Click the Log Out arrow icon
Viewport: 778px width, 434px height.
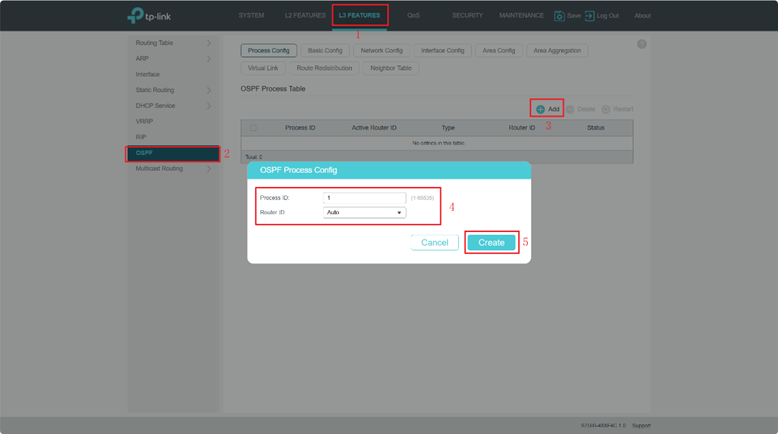point(589,16)
